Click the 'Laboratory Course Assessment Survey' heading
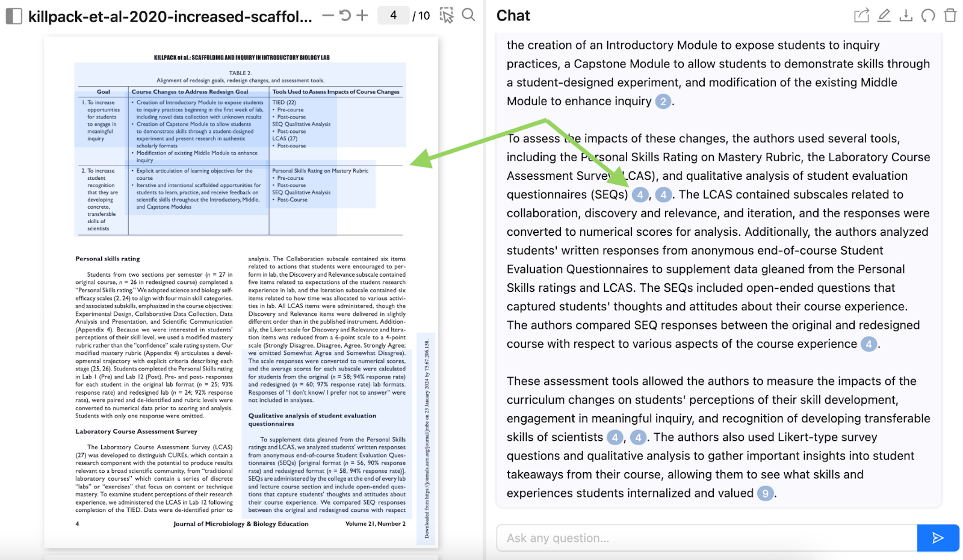 pyautogui.click(x=136, y=431)
